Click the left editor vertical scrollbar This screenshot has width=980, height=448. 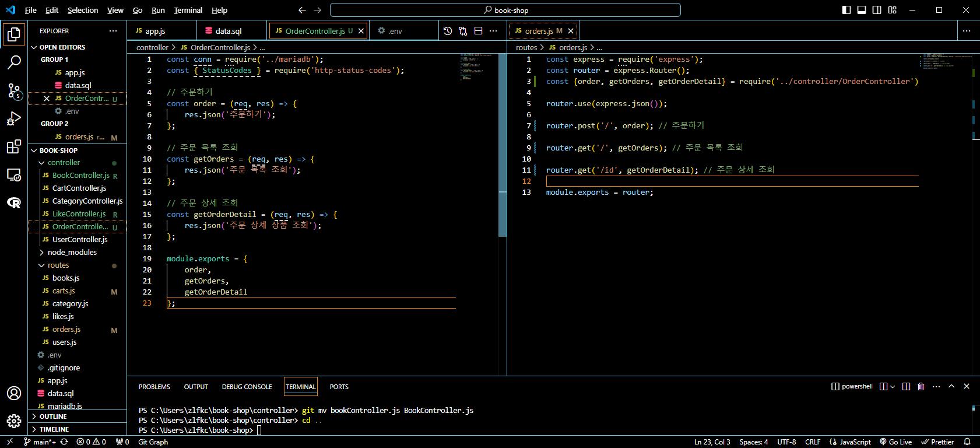click(x=503, y=145)
